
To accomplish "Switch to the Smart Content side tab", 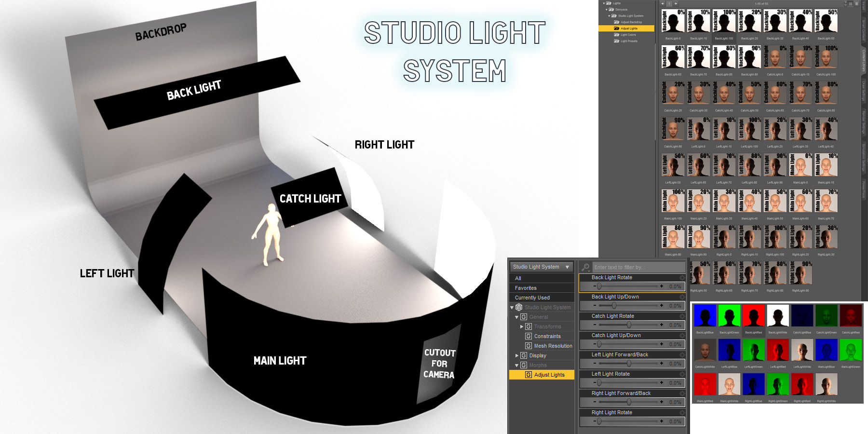I will (864, 29).
